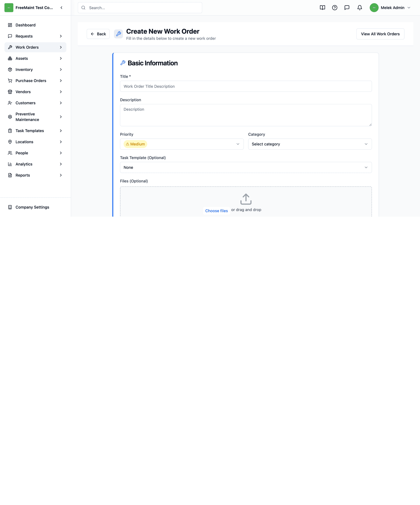Click the FreeMaint green company logo
The width and height of the screenshot is (420, 505).
(9, 8)
